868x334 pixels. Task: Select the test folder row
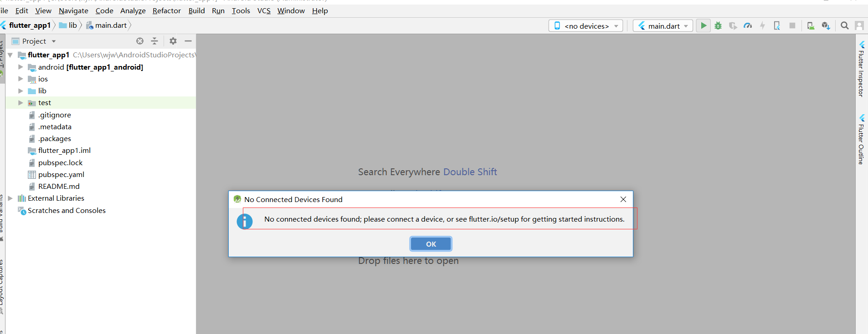[100, 103]
